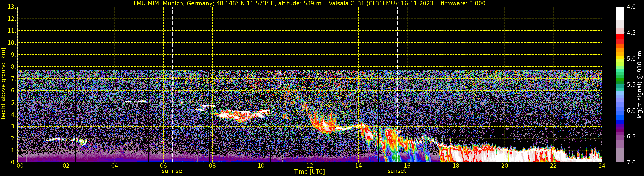Image resolution: width=644 pixels, height=176 pixels.
Task: Click the y-axis tick label '6.'
Action: [13, 91]
